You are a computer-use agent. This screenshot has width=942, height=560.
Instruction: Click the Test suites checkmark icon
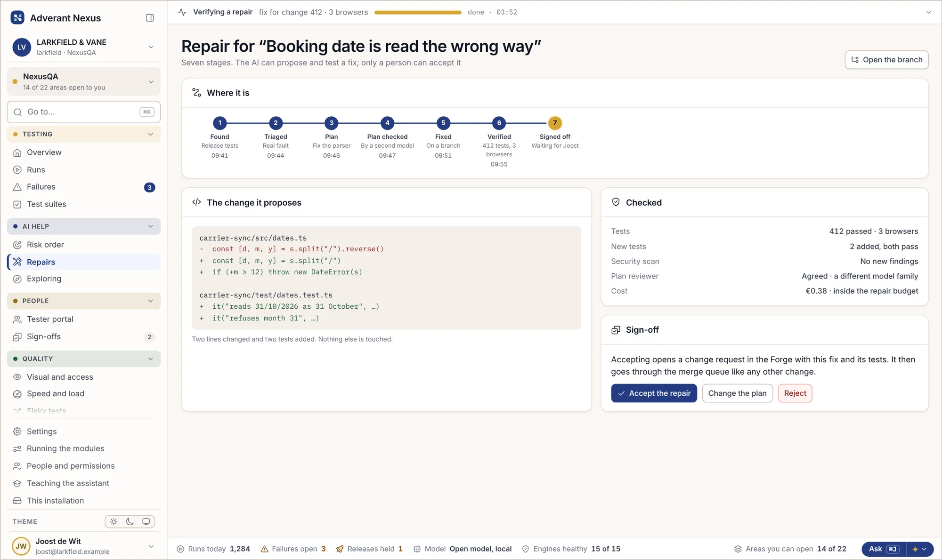[x=17, y=204]
